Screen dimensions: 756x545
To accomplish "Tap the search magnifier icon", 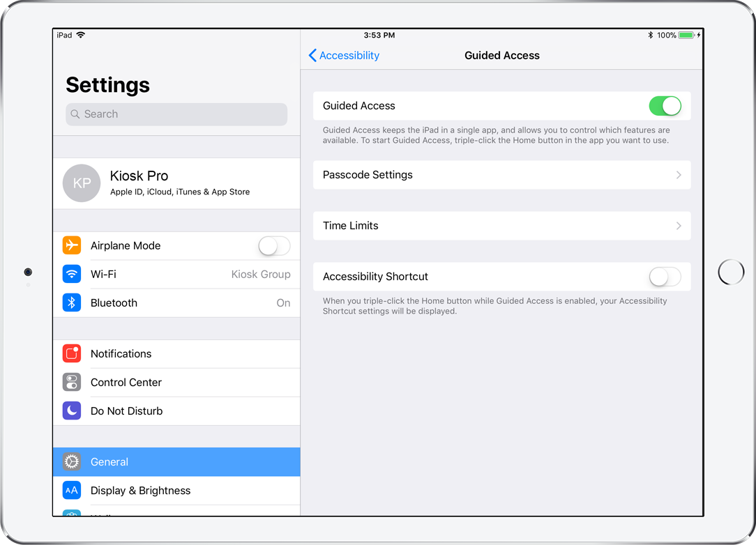I will 75,114.
